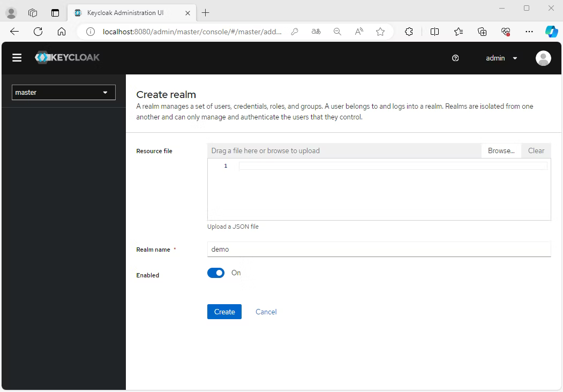This screenshot has height=392, width=563.
Task: Open browser split screen icon
Action: (x=434, y=32)
